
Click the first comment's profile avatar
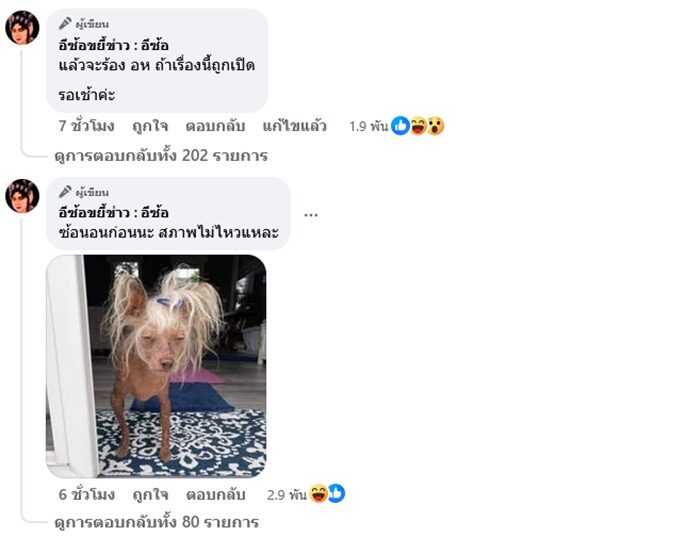tap(22, 28)
